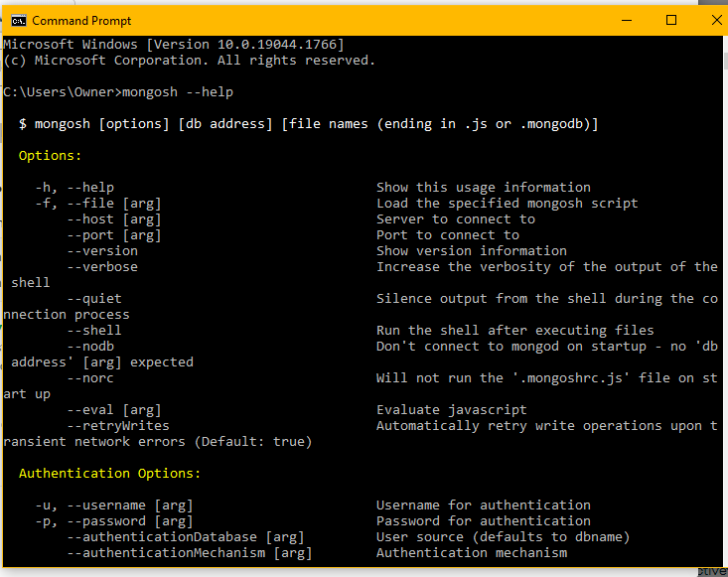Minimize the Command Prompt window

[625, 20]
